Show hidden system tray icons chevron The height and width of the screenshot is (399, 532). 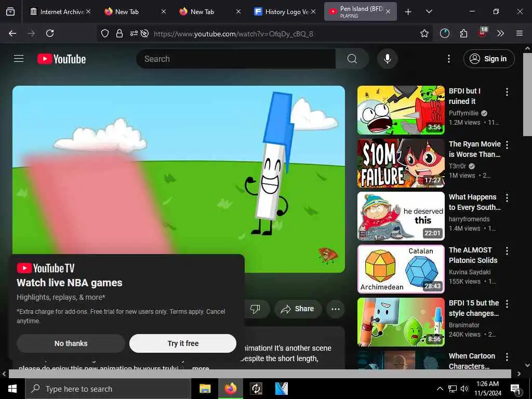click(440, 389)
